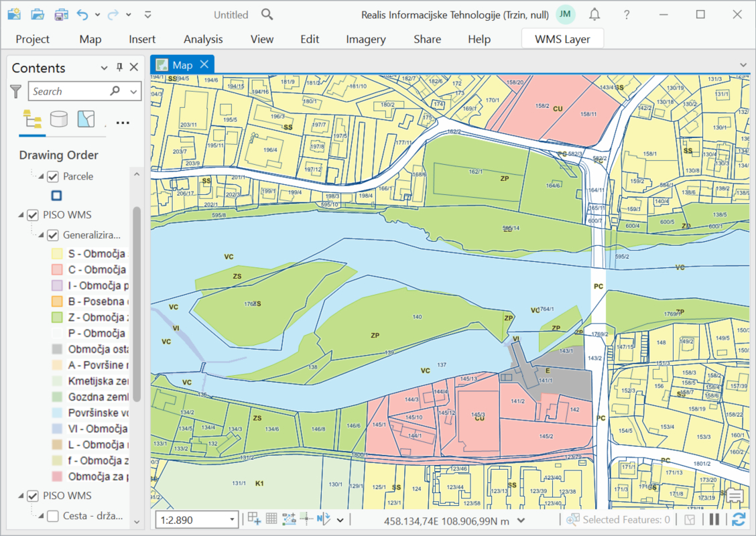Open the map scale dropdown

pyautogui.click(x=233, y=520)
